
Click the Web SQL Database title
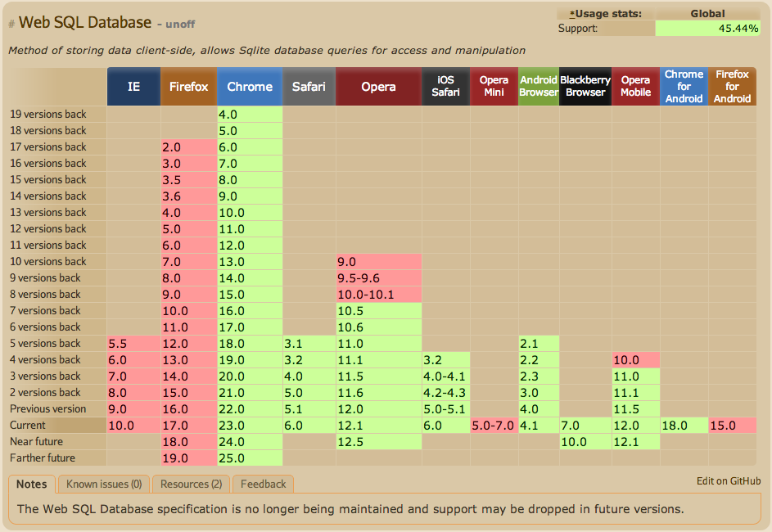click(x=85, y=23)
